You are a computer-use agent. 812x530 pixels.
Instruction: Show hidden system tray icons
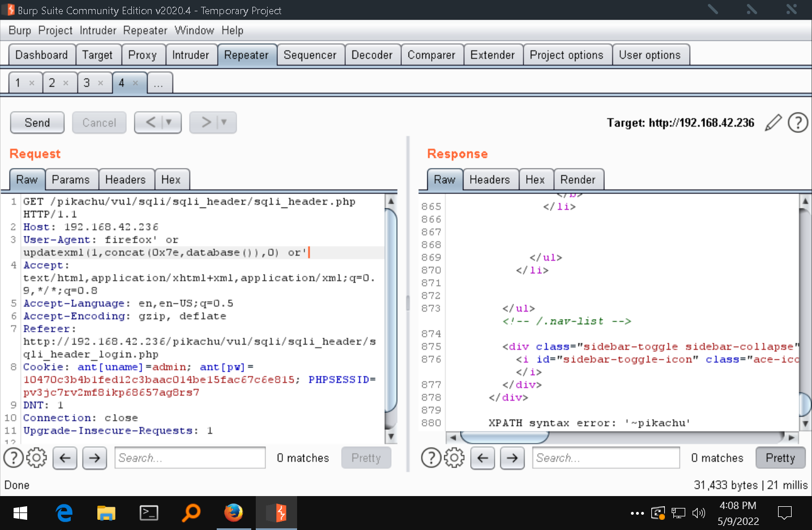coord(637,514)
